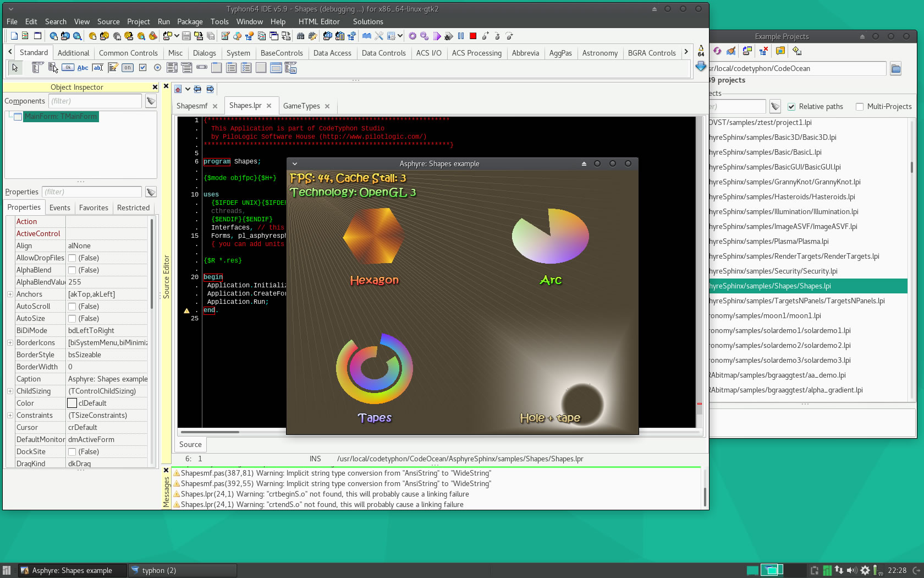Click the red Stop debugging button
This screenshot has height=578, width=924.
(x=473, y=36)
